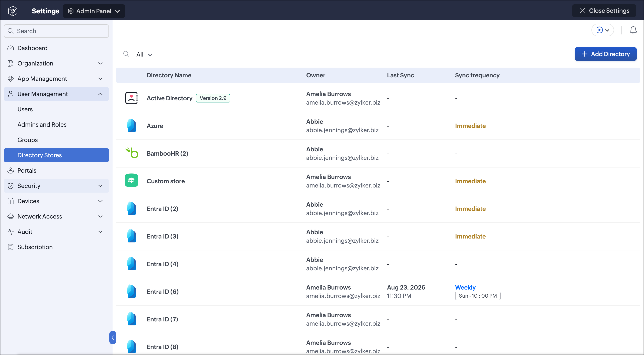Open the Custom store directory
Viewport: 644px width, 355px height.
tap(166, 181)
